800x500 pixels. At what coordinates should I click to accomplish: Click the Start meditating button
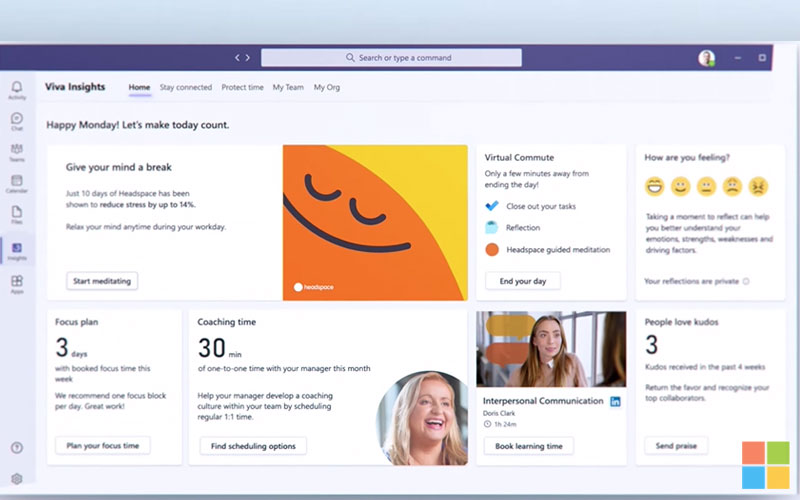click(102, 281)
